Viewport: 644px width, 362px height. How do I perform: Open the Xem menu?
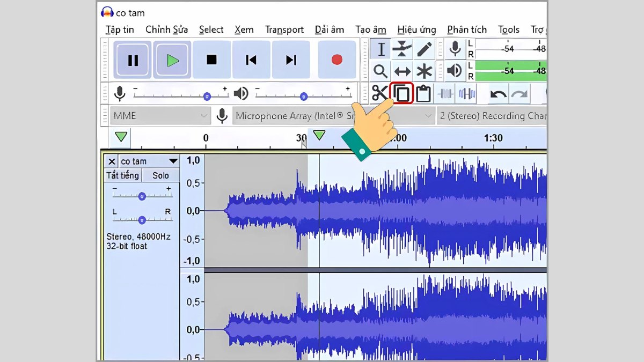click(244, 29)
